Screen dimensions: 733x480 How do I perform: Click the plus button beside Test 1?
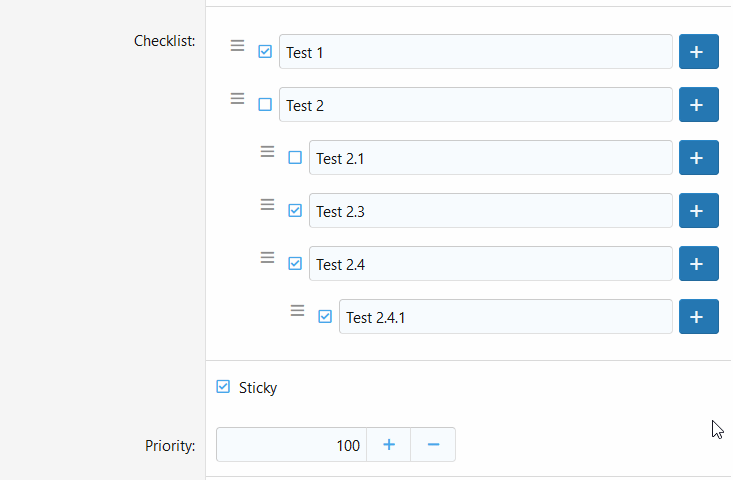click(698, 51)
